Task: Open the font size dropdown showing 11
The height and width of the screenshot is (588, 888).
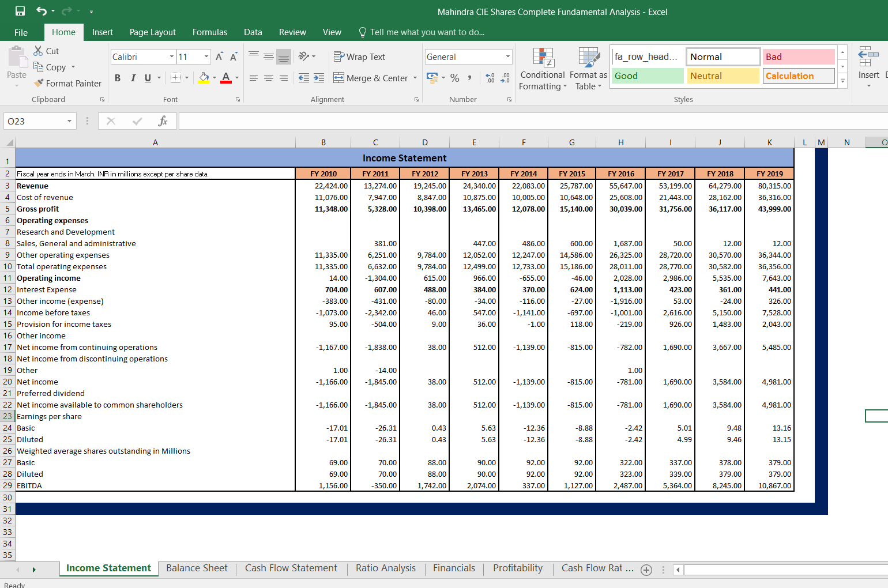Action: pyautogui.click(x=206, y=56)
